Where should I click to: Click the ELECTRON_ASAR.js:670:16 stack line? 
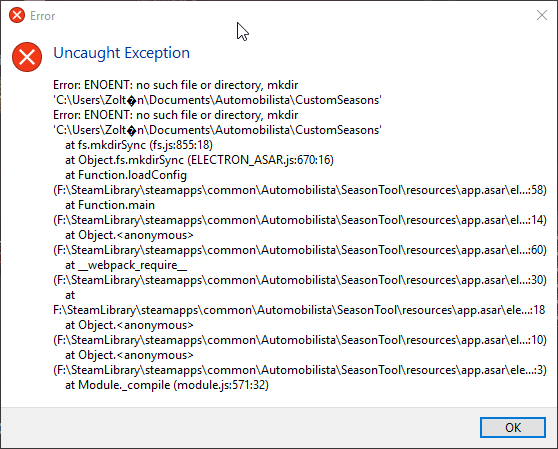pyautogui.click(x=199, y=160)
